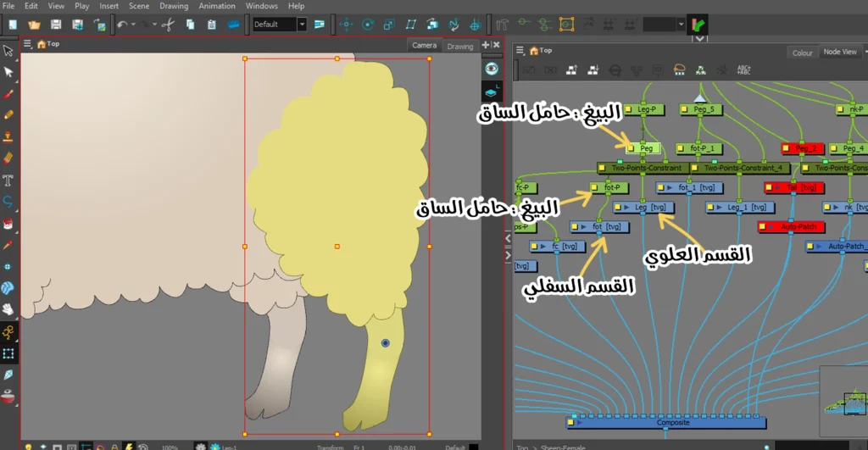The width and height of the screenshot is (868, 450).
Task: Click the Copy icon in toolbar
Action: 190,25
